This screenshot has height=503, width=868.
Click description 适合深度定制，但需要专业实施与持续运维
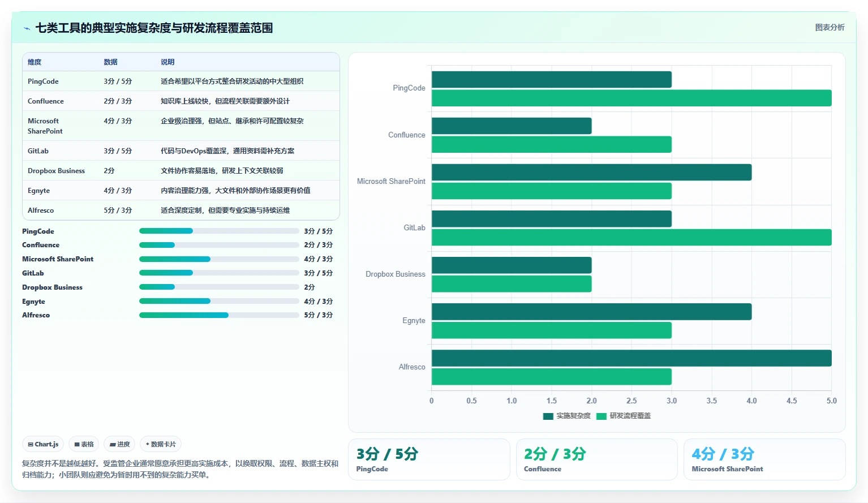225,210
